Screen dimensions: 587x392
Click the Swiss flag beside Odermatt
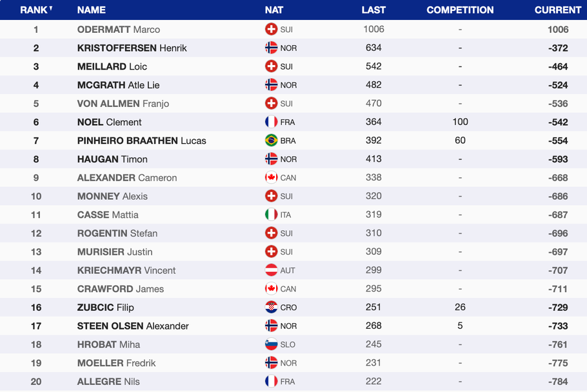pos(271,29)
